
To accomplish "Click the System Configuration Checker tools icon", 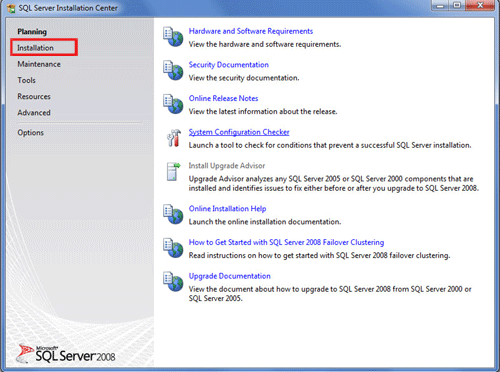I will pos(174,138).
